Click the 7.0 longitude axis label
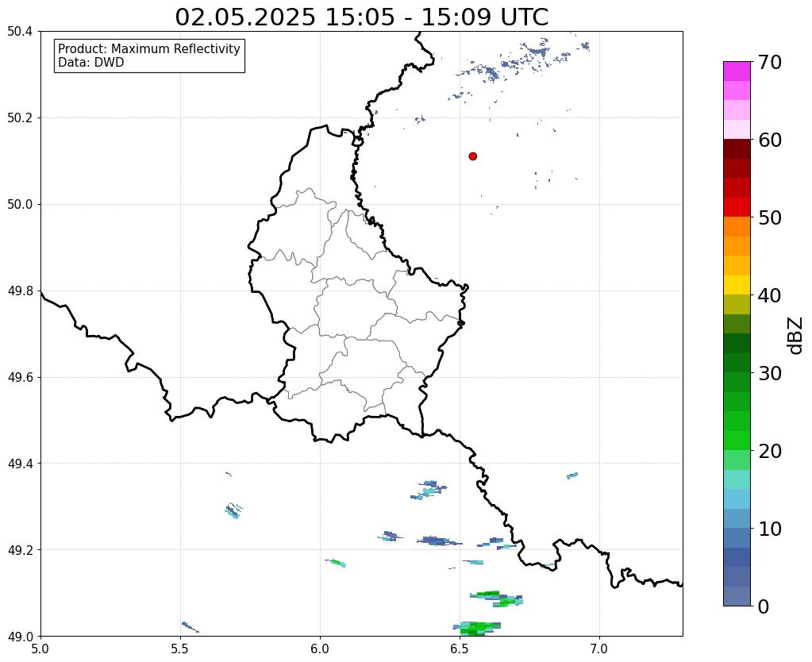 [600, 649]
